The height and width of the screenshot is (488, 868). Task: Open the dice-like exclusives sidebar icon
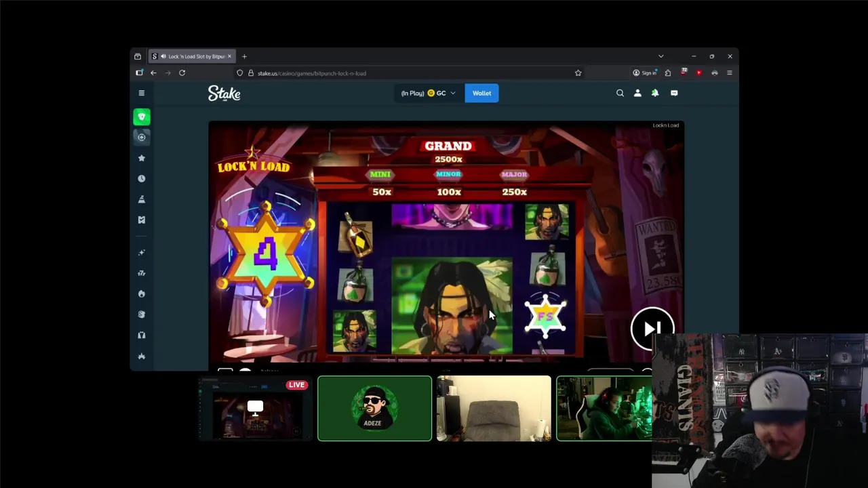coord(142,314)
